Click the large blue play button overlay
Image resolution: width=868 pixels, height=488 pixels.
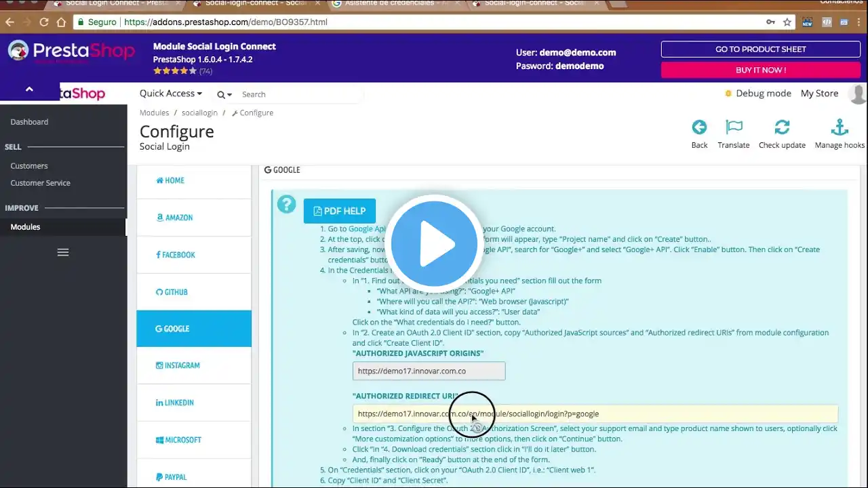pyautogui.click(x=434, y=244)
